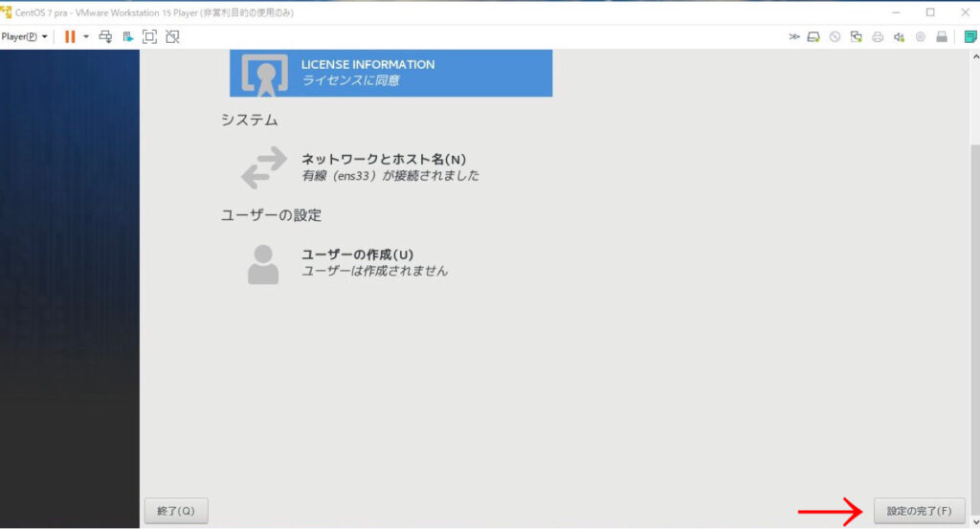Click the sound card device icon
The image size is (980, 529).
coord(899,37)
